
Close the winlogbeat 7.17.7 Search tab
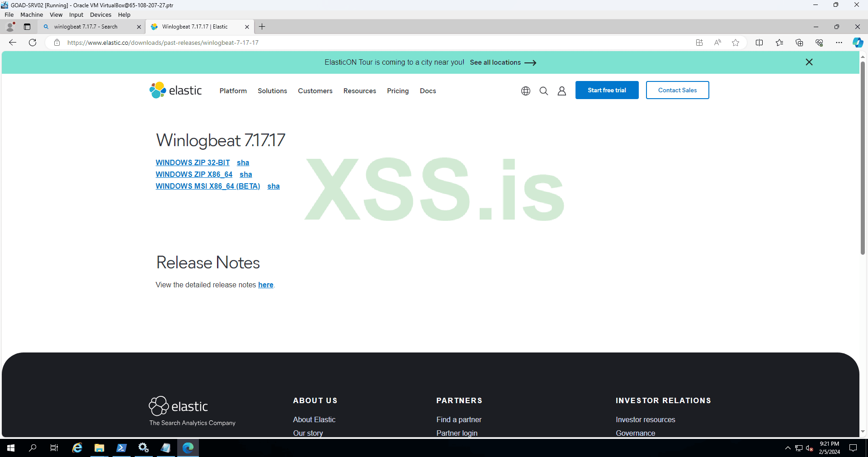139,27
